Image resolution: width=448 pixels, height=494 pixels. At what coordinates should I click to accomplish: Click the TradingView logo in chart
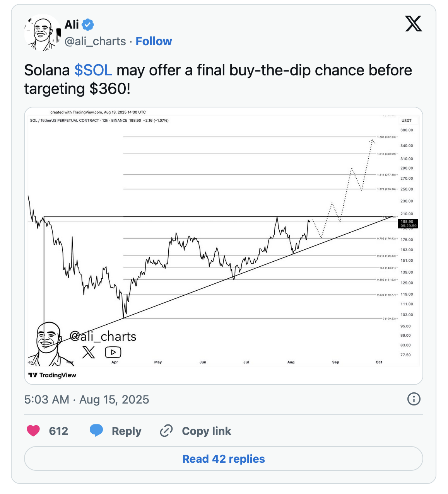click(53, 375)
